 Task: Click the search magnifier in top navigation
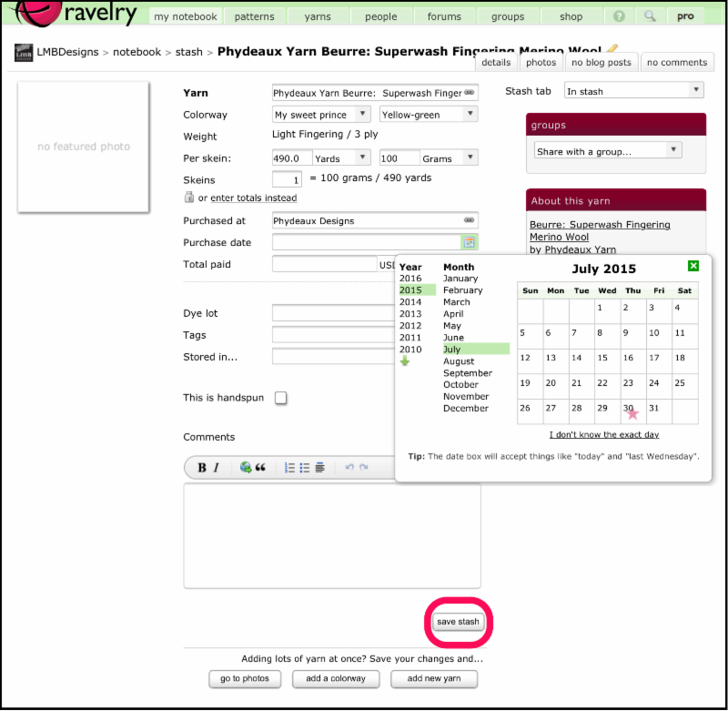coord(650,16)
